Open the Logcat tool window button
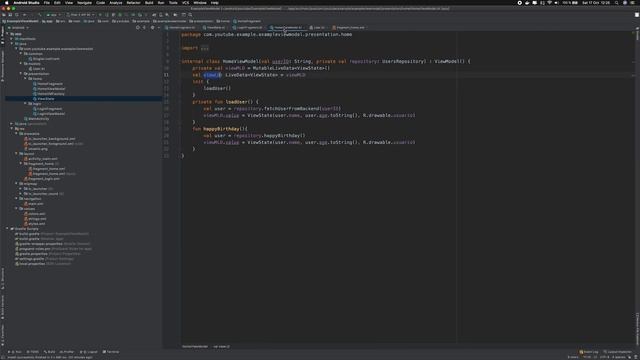This screenshot has height=360, width=640. coord(89,352)
